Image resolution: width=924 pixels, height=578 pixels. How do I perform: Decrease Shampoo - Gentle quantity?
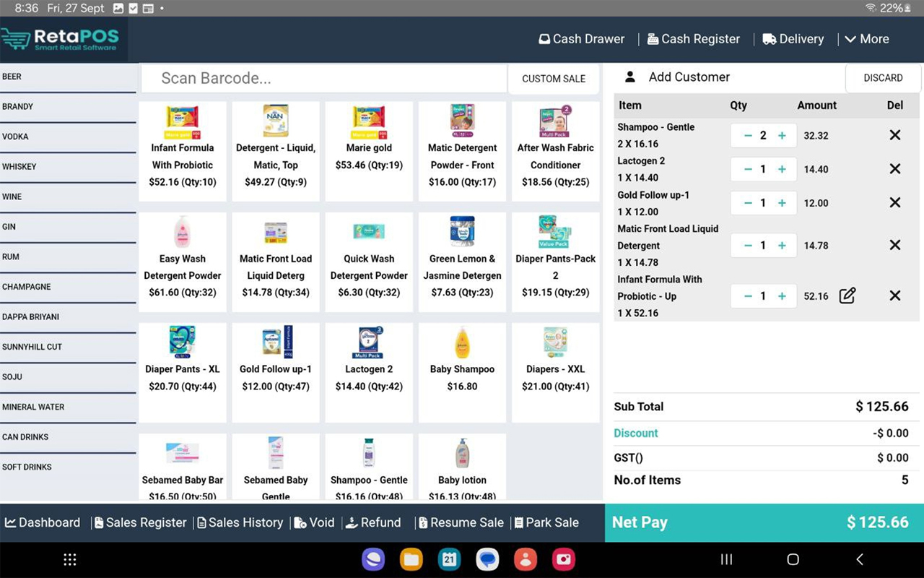click(x=747, y=135)
